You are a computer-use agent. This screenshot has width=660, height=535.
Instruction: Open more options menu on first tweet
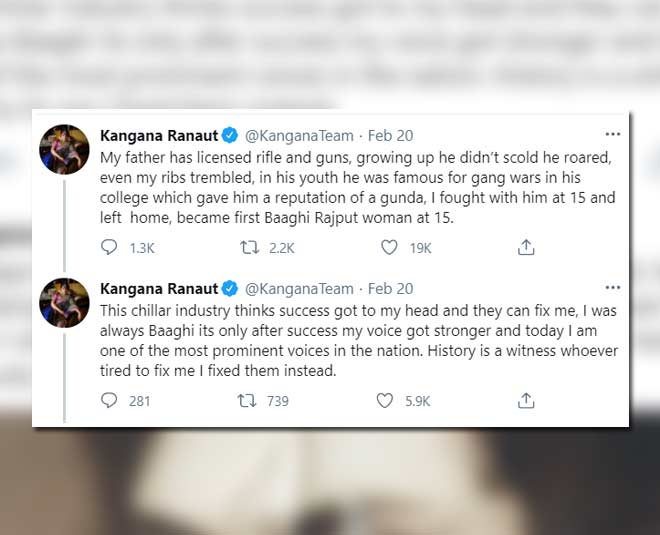[612, 134]
